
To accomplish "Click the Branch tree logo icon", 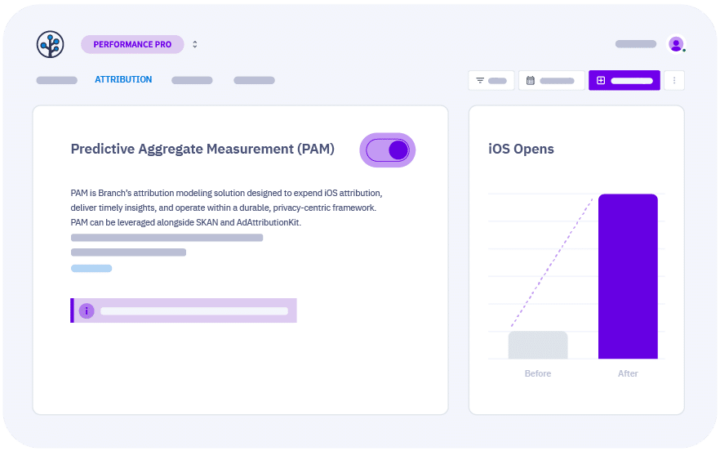I will 50,45.
